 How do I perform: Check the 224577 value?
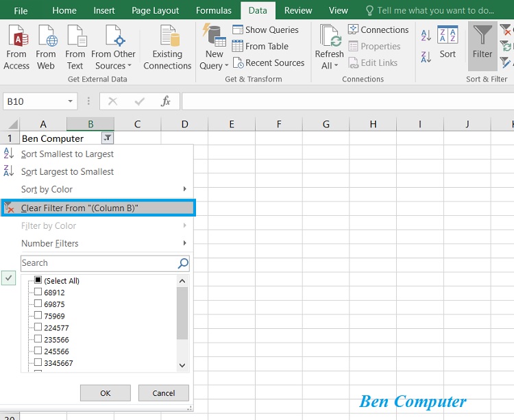(38, 327)
